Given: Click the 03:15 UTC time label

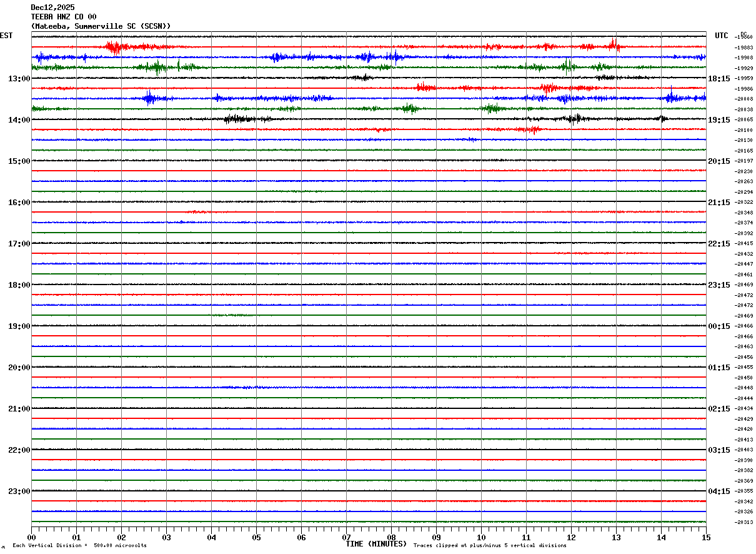Looking at the screenshot, I should pyautogui.click(x=719, y=450).
